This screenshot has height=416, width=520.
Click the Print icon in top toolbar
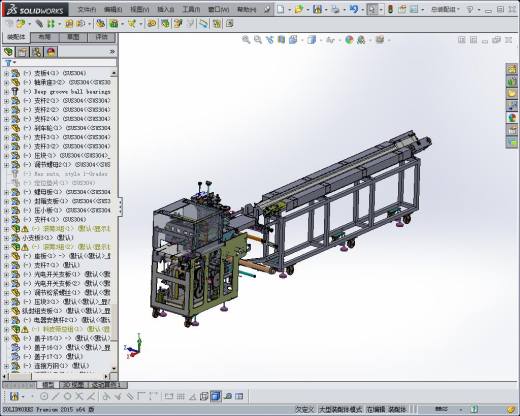tap(335, 9)
